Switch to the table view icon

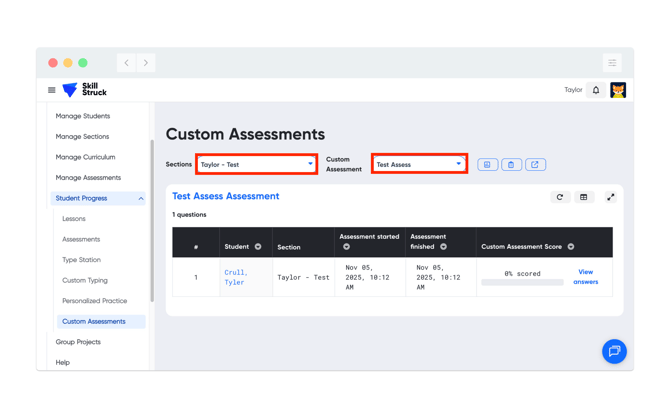pyautogui.click(x=584, y=197)
